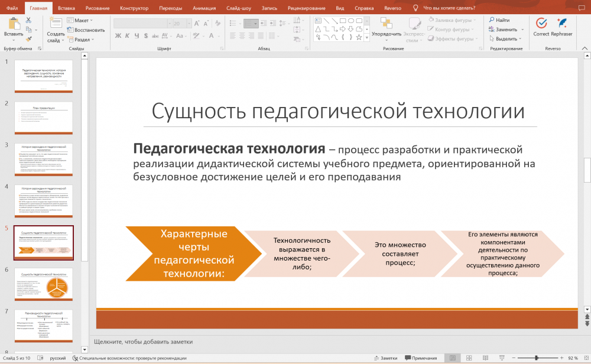This screenshot has width=591, height=364.
Task: Start slideshow from status bar icon
Action: pyautogui.click(x=501, y=358)
